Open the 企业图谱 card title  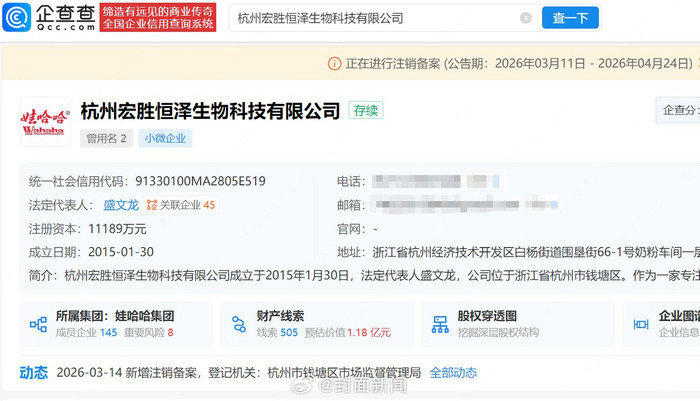(x=679, y=316)
